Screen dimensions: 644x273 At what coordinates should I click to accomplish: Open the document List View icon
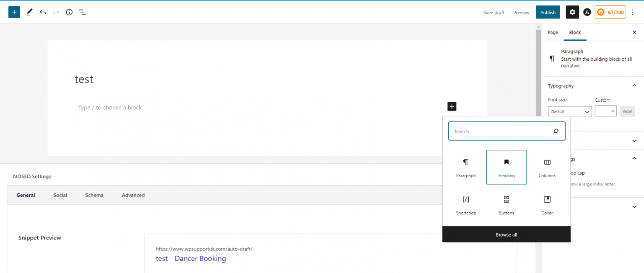pos(83,12)
